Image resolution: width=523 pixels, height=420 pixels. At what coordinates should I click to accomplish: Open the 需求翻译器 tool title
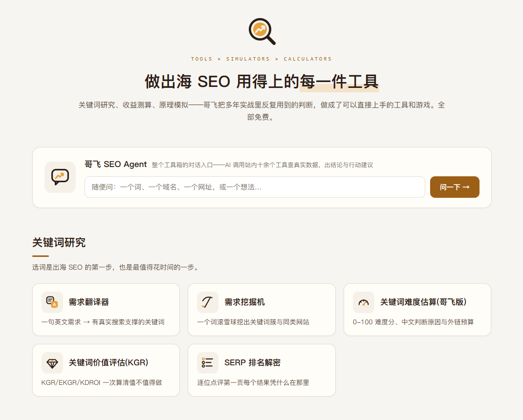(89, 302)
